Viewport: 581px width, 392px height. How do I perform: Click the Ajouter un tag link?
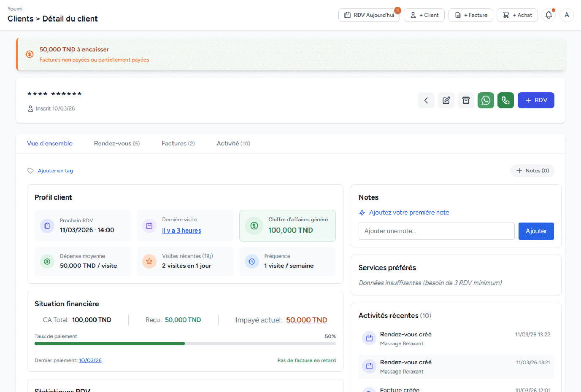click(55, 171)
